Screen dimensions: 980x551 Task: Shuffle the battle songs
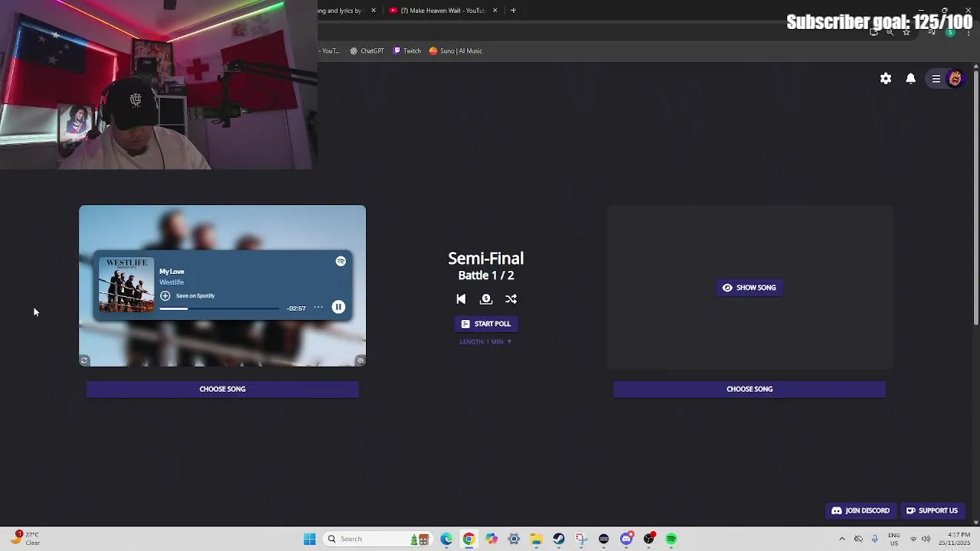[511, 299]
